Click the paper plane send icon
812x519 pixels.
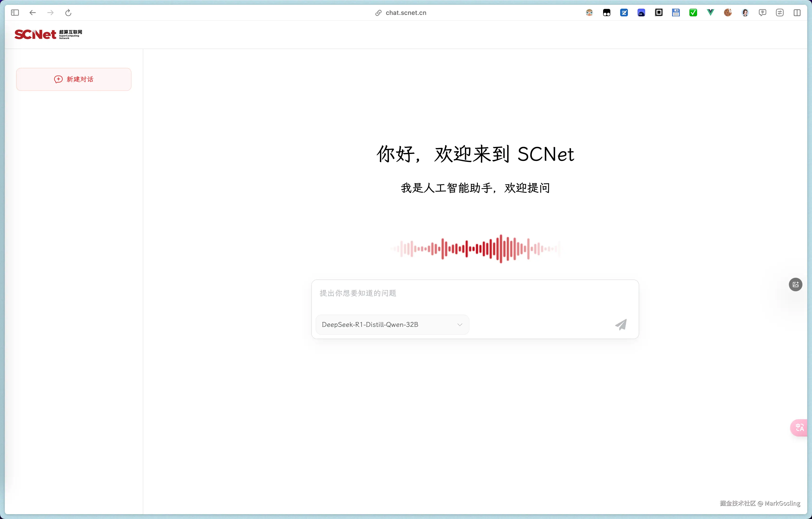coord(621,325)
